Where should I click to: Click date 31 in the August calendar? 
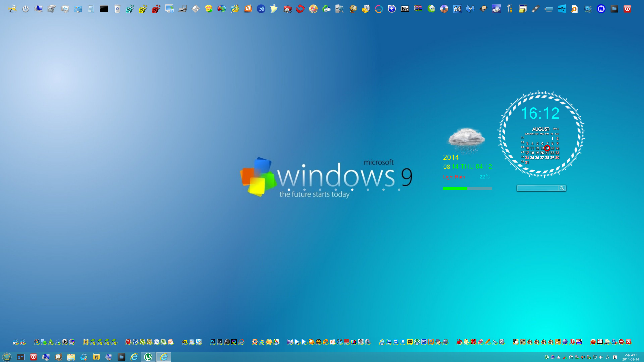tap(527, 162)
